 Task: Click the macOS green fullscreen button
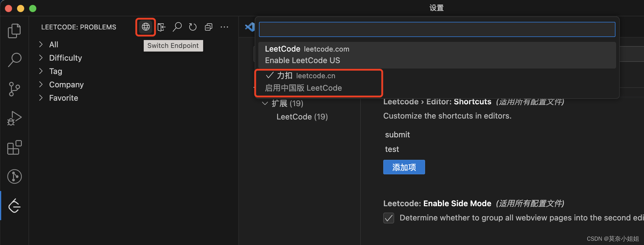(x=33, y=8)
